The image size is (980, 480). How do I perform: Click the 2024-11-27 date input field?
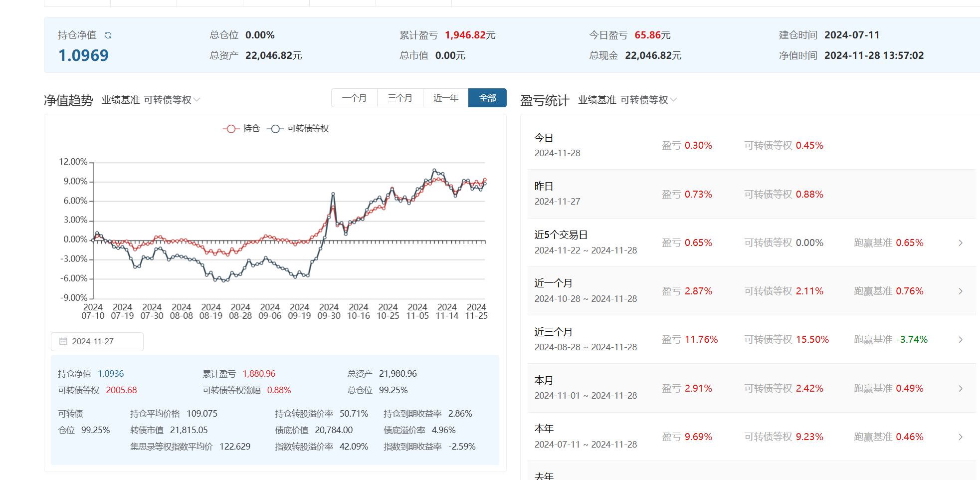click(x=97, y=341)
